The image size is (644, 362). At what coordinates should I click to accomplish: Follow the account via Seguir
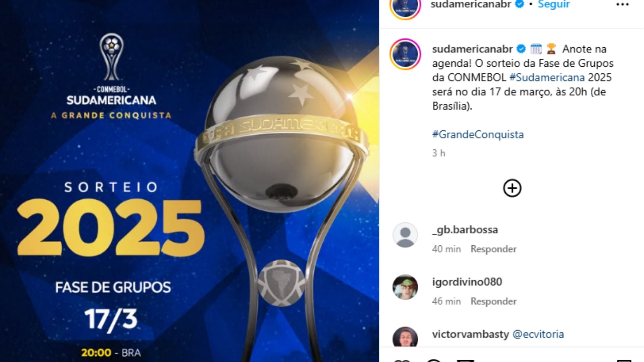554,4
